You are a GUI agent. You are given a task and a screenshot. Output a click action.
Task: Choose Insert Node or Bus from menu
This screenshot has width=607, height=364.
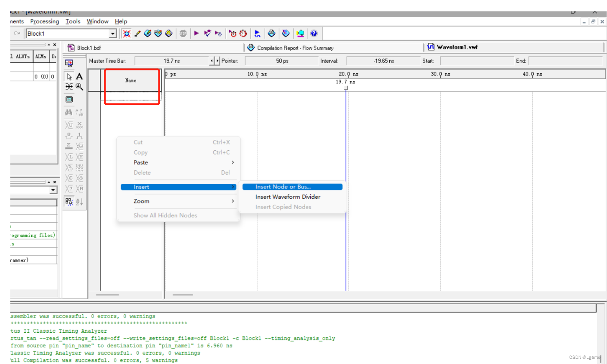(x=283, y=186)
